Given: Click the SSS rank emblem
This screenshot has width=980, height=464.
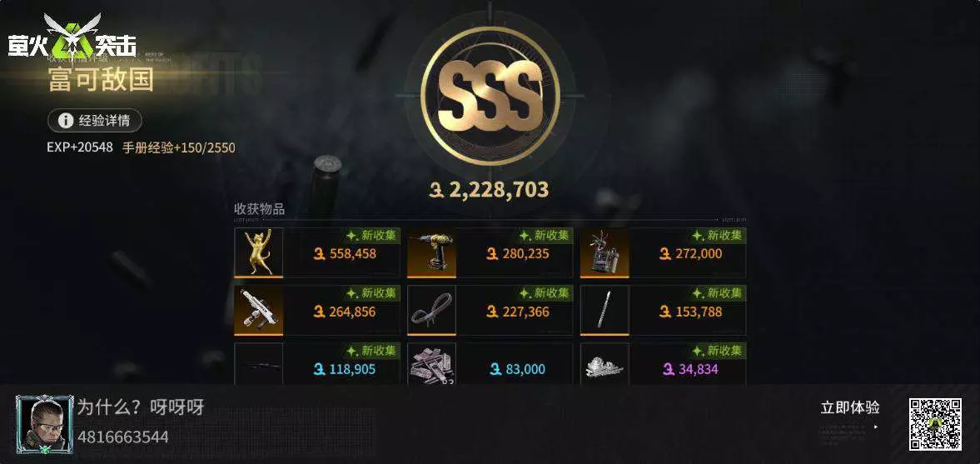Looking at the screenshot, I should click(x=490, y=97).
